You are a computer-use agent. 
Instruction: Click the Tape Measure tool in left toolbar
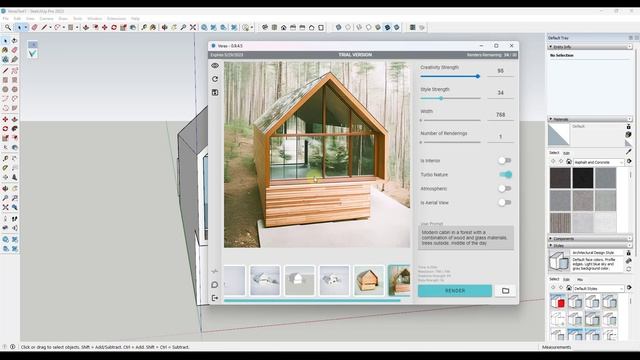pyautogui.click(x=5, y=158)
